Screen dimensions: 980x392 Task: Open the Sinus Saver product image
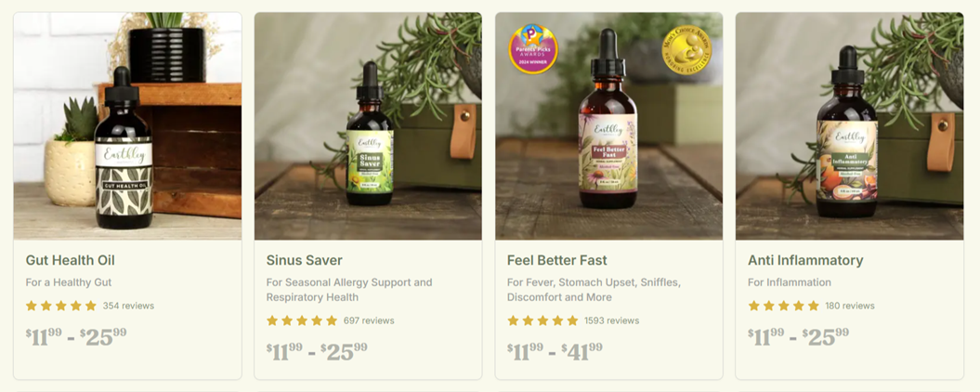pos(368,126)
